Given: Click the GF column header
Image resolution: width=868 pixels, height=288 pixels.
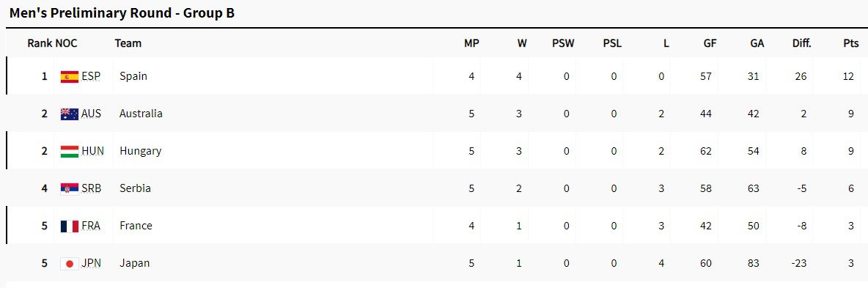Looking at the screenshot, I should click(710, 43).
